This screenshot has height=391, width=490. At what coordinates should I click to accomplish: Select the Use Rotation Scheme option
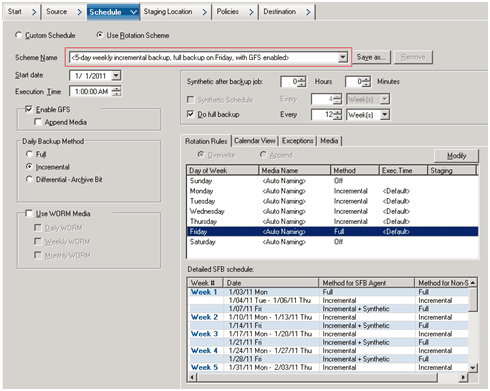[x=99, y=35]
